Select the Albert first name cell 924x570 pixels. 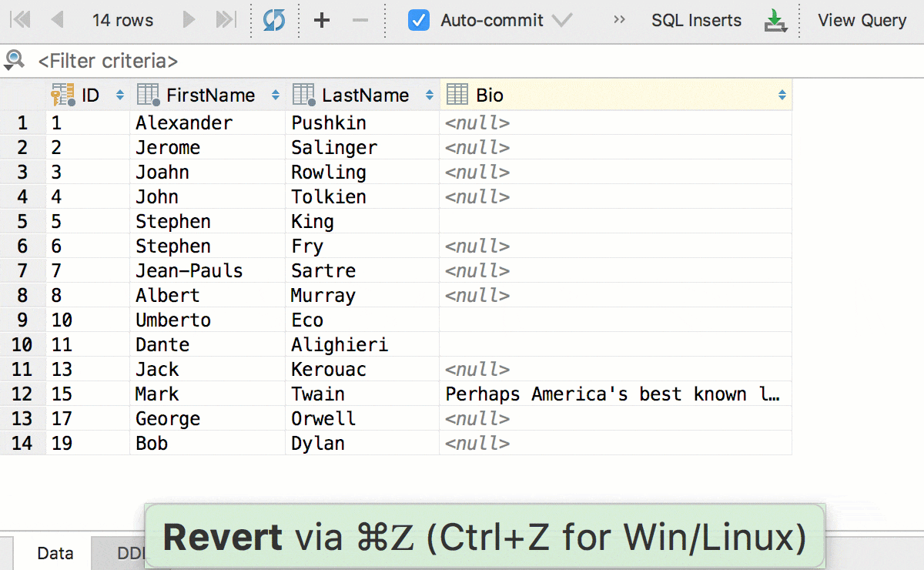[208, 296]
